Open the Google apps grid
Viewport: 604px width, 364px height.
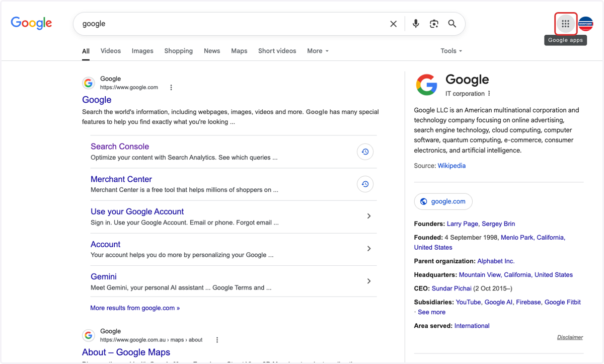[x=565, y=24]
